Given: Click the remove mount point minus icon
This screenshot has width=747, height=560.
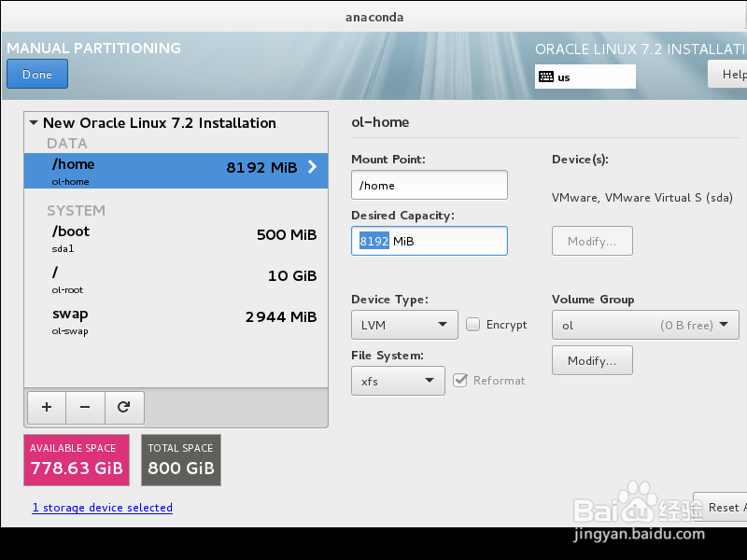Looking at the screenshot, I should click(85, 407).
